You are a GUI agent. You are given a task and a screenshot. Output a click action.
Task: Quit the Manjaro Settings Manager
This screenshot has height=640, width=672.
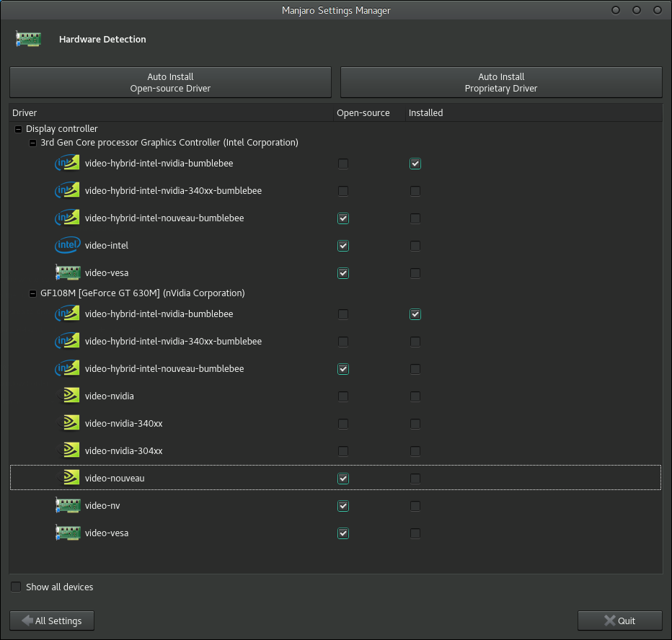(619, 621)
